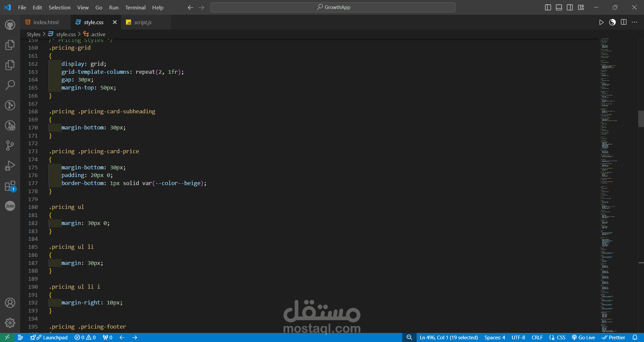Expand the Styles breadcrumb folder
The width and height of the screenshot is (644, 342).
[34, 34]
